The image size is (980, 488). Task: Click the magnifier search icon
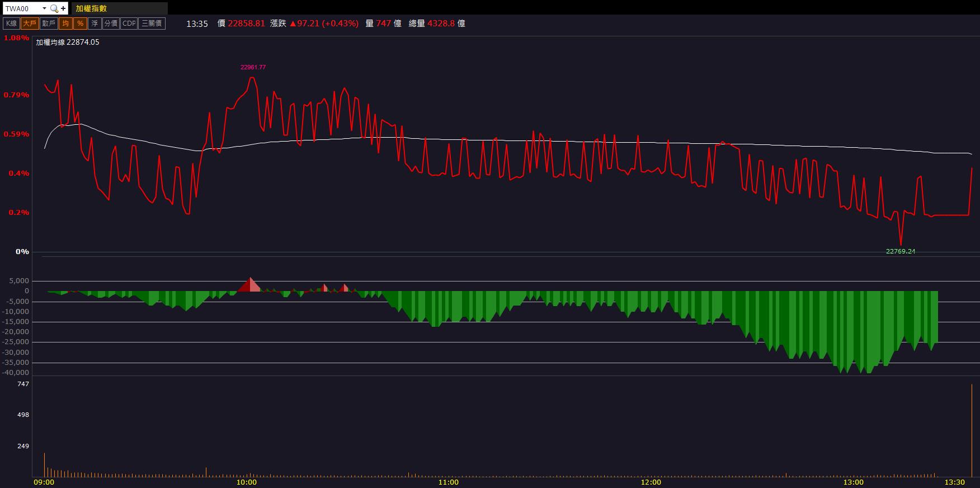coord(54,8)
